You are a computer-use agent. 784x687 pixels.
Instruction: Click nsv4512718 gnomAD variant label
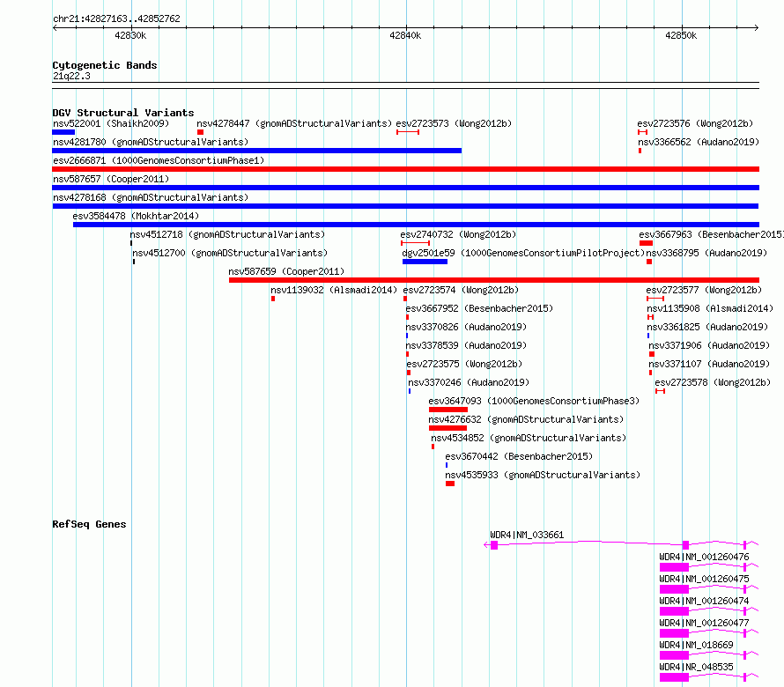click(x=227, y=234)
